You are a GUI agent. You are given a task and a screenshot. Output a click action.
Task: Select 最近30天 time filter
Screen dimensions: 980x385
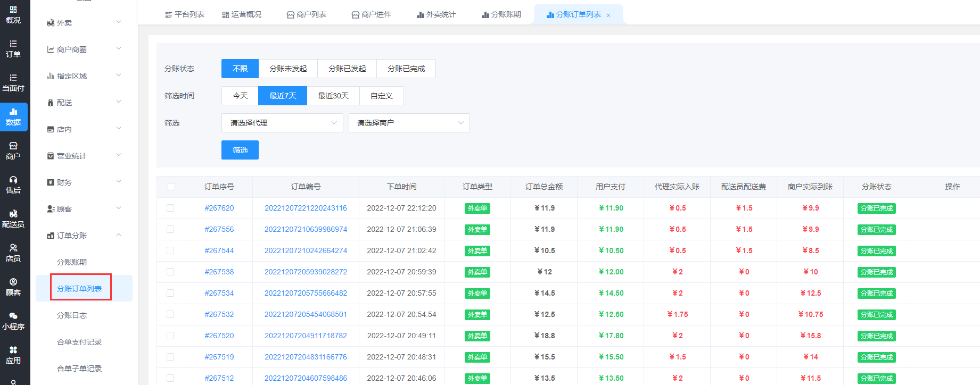(x=333, y=96)
